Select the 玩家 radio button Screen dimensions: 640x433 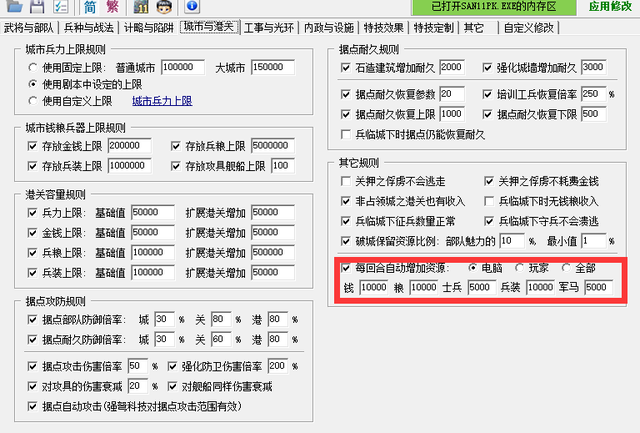(519, 268)
